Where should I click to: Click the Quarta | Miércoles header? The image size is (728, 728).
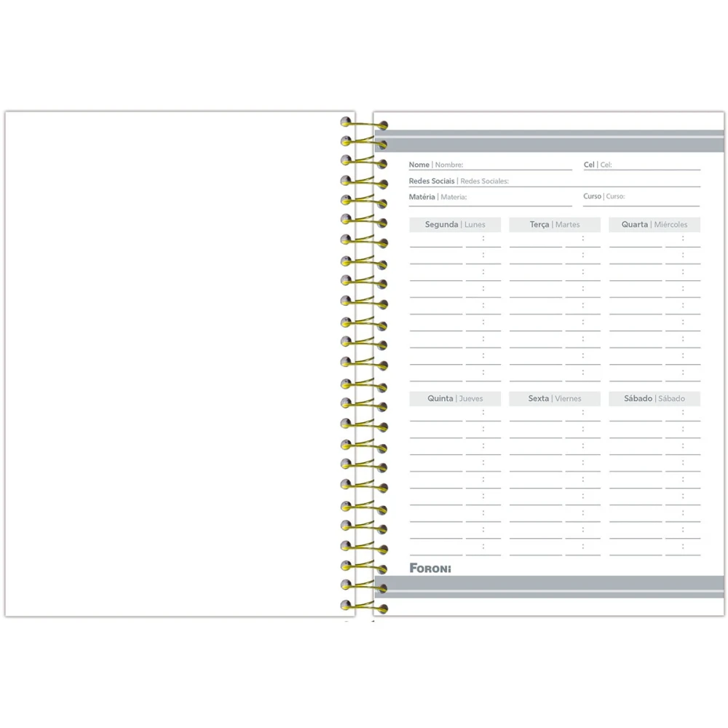(654, 225)
